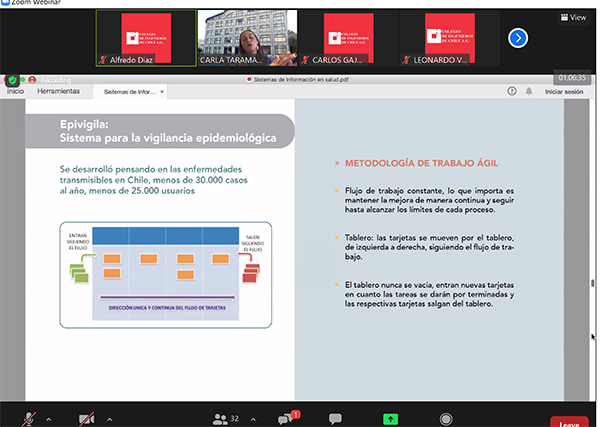Start video with the camera icon
600x427 pixels.
87,418
